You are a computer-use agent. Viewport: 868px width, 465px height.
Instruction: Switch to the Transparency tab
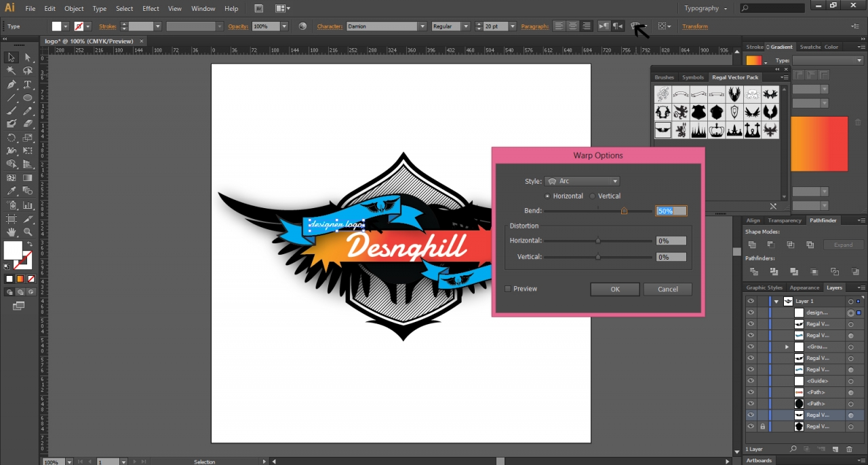click(785, 220)
